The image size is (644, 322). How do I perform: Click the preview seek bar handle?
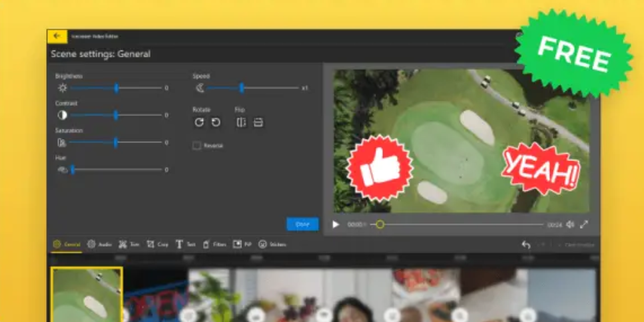(x=380, y=224)
